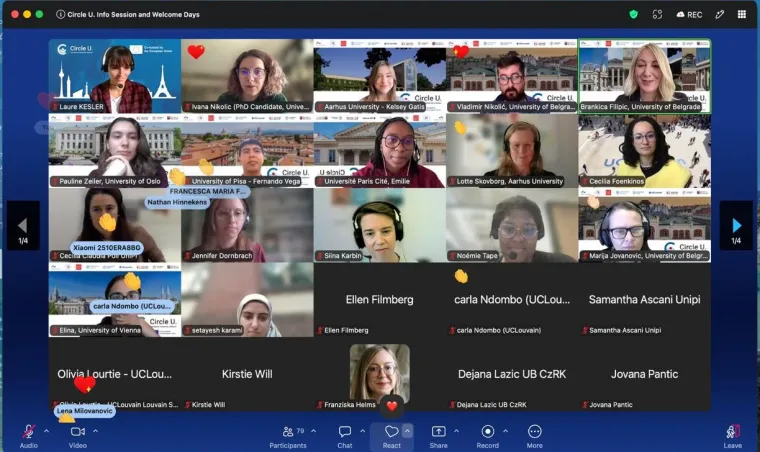Select Samantha Ascani Unipi's camera-off tile
The image size is (760, 452).
[x=644, y=300]
